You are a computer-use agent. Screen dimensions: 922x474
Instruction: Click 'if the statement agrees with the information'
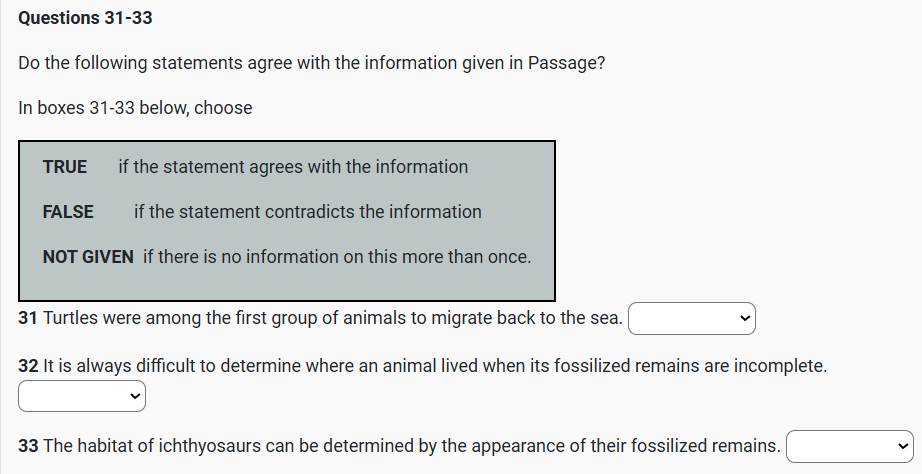coord(293,167)
